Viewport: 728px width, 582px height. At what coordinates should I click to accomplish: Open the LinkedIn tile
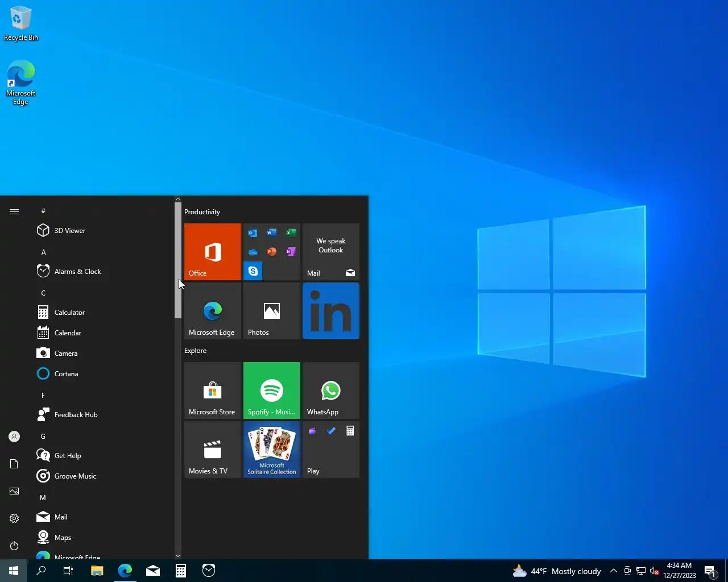pos(331,311)
